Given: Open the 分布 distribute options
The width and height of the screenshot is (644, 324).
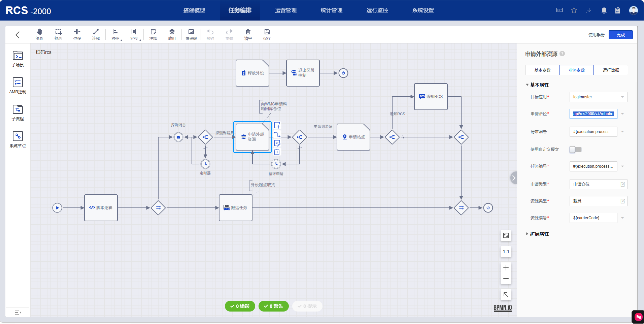Looking at the screenshot, I should coord(134,34).
